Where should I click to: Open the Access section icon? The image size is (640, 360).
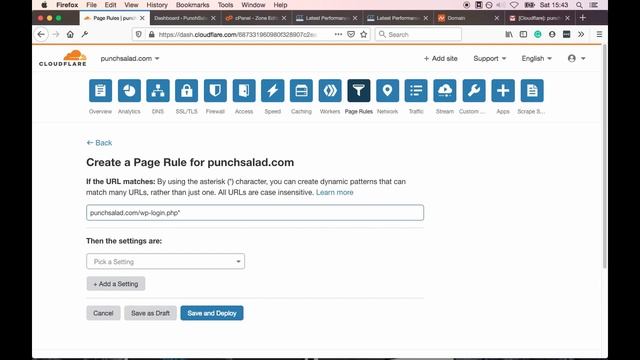coord(244,91)
